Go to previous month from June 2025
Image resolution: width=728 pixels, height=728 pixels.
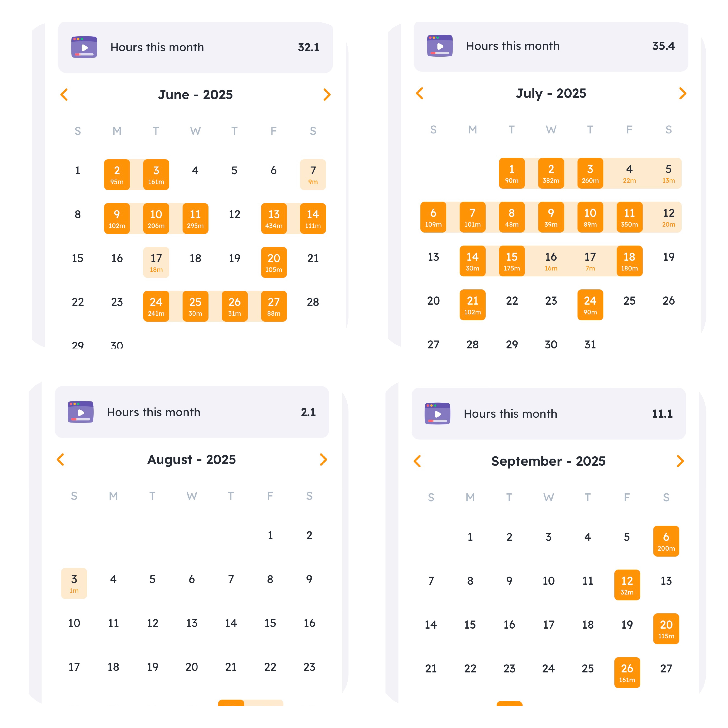click(x=64, y=95)
